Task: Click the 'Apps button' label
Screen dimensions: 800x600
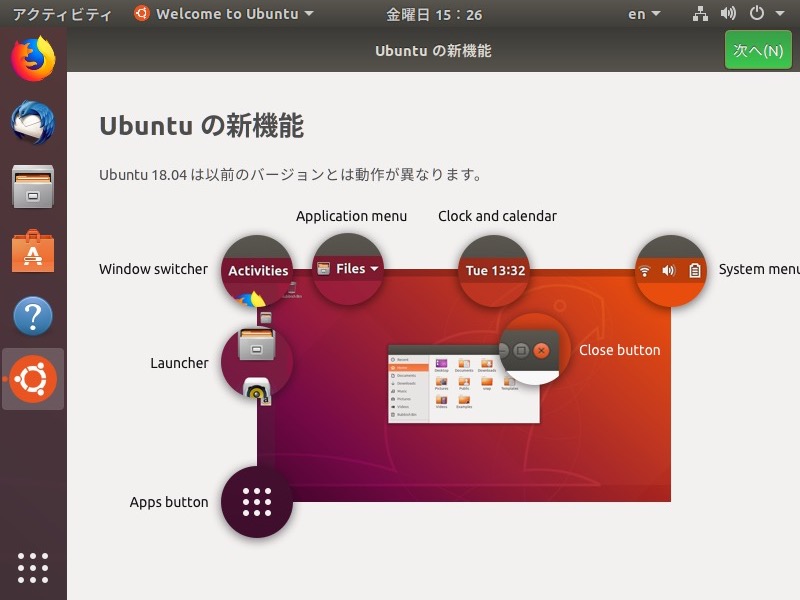Action: pos(169,502)
